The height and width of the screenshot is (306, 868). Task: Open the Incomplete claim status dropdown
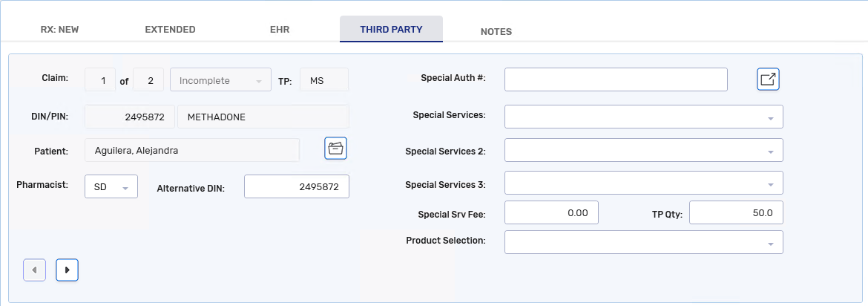click(220, 80)
